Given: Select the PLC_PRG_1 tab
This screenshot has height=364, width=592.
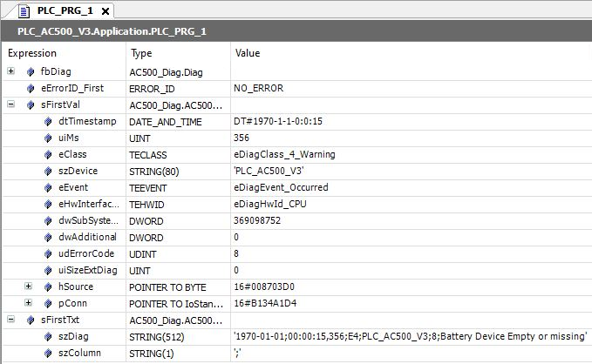Looking at the screenshot, I should point(57,11).
